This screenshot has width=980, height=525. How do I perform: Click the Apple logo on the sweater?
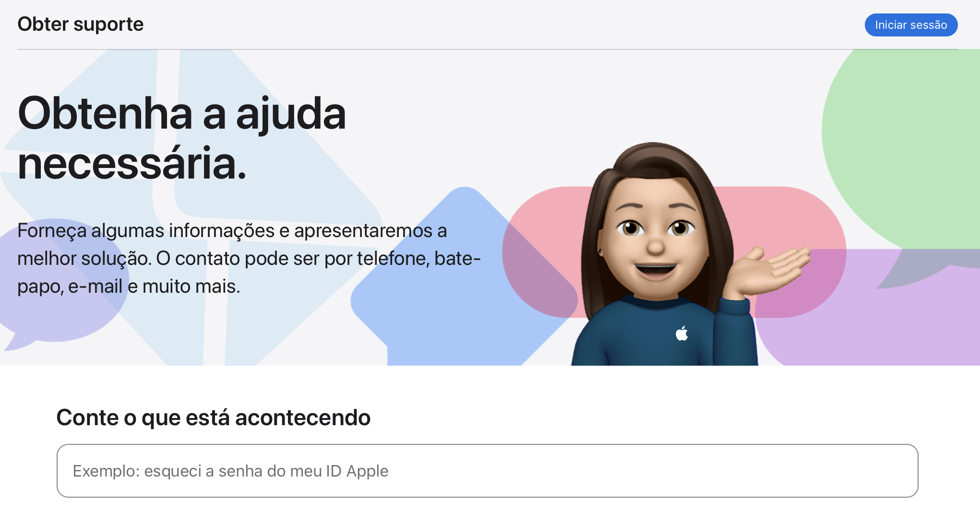click(x=682, y=333)
